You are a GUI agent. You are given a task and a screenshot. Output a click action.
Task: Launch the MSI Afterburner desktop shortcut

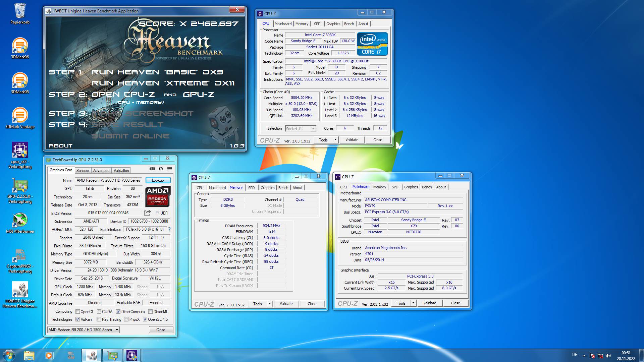coord(20,223)
